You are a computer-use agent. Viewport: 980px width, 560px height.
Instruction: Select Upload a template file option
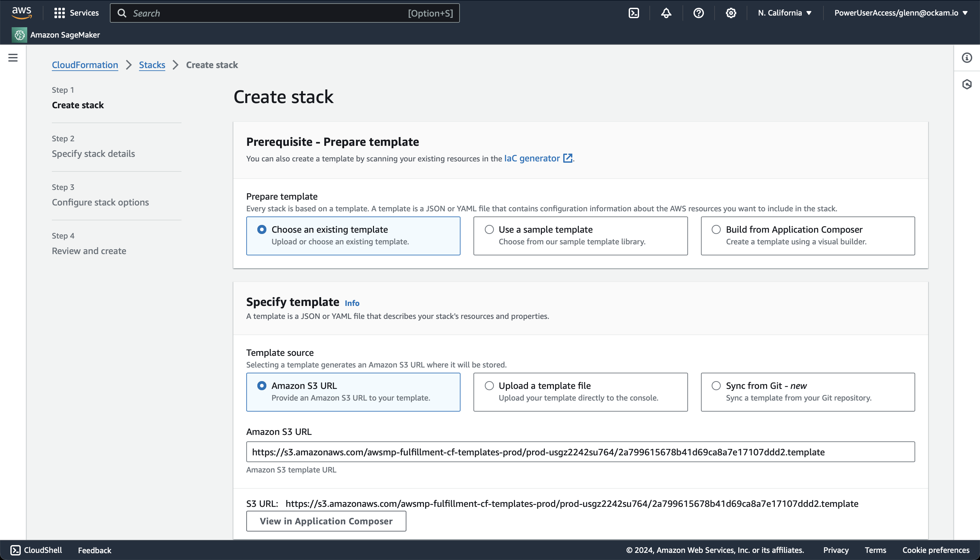(489, 386)
